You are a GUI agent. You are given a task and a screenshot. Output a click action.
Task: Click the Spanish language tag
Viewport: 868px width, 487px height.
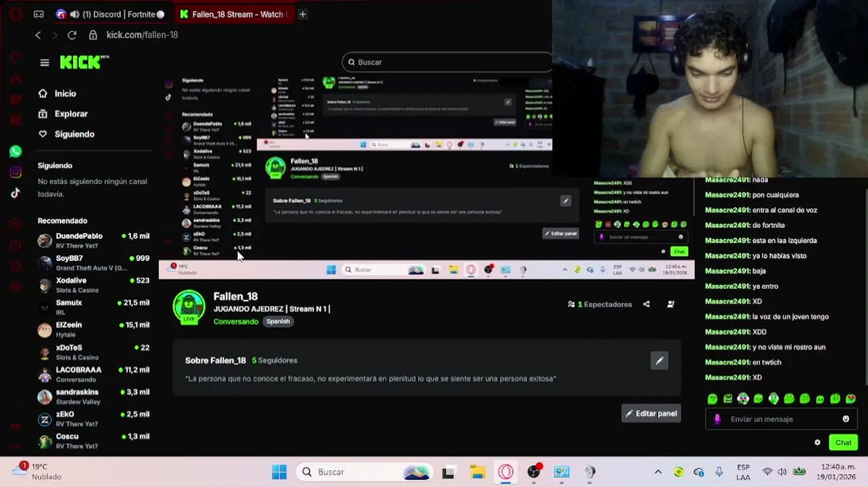(278, 322)
